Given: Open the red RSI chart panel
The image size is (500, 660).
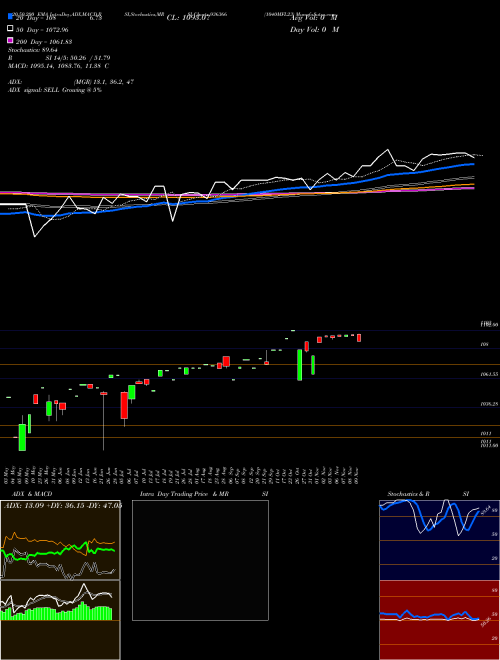Looking at the screenshot, I should point(439,620).
